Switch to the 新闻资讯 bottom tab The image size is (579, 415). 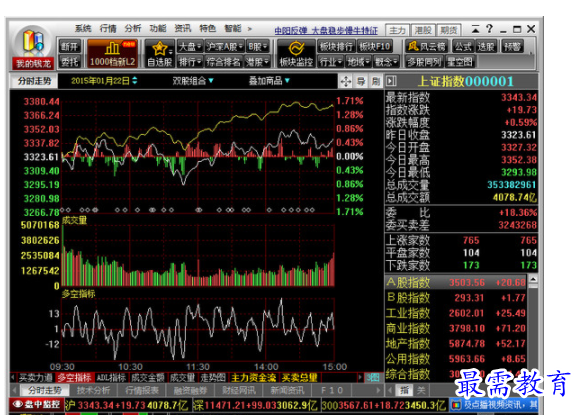click(x=287, y=390)
